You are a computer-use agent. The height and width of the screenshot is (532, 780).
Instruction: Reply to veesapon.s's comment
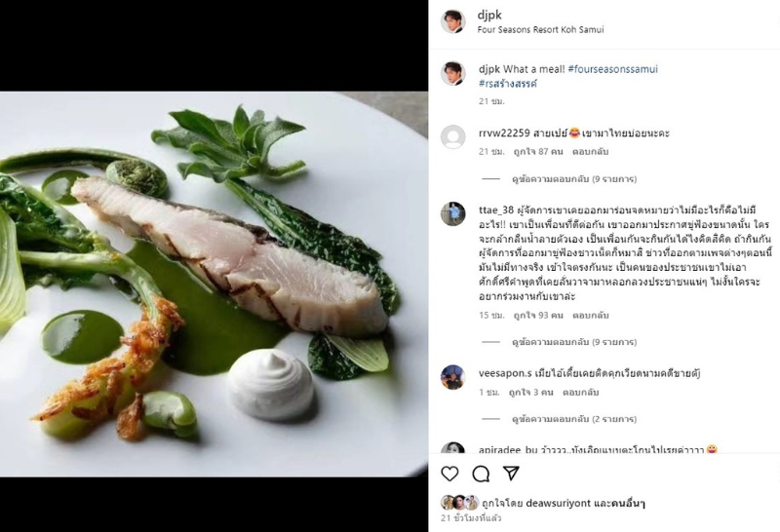[580, 392]
